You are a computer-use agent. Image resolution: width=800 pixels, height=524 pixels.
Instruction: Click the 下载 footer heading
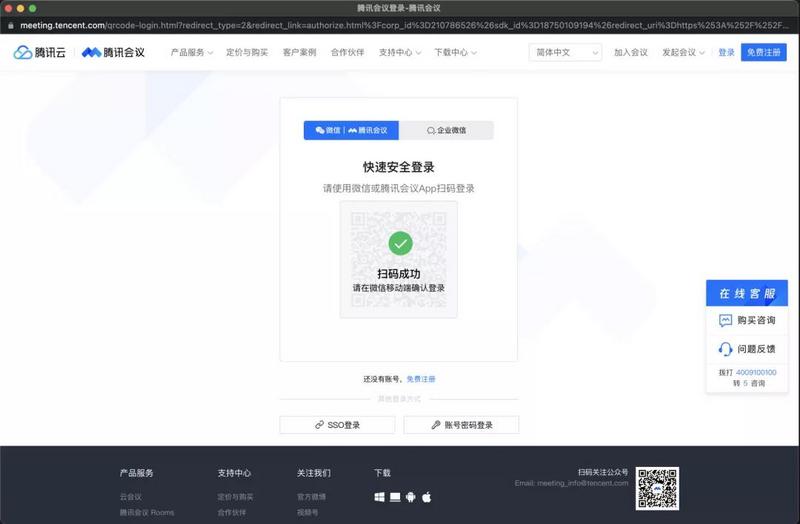pos(382,473)
